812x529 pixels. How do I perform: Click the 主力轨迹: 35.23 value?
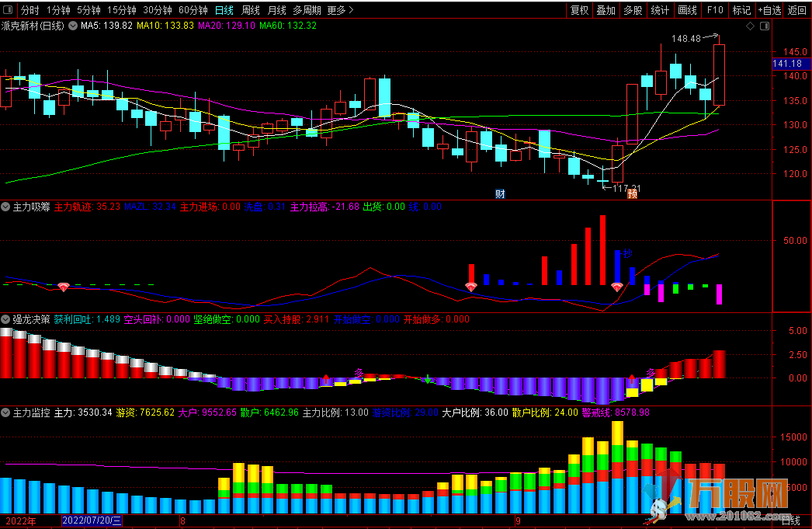pyautogui.click(x=87, y=207)
